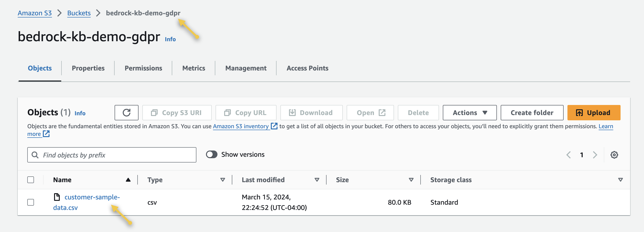Go to next page of objects
This screenshot has height=232, width=644.
(595, 155)
